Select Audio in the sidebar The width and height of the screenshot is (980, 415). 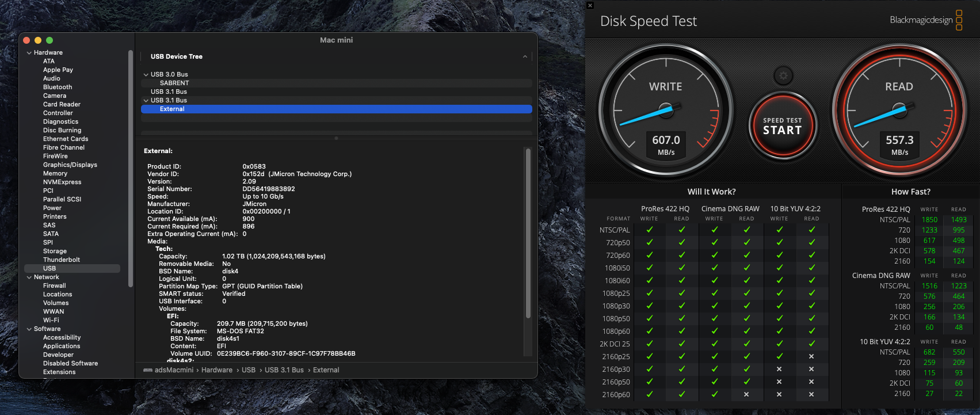[x=52, y=78]
